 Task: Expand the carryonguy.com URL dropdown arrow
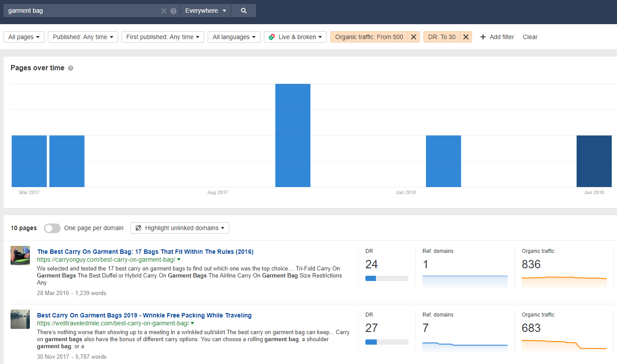tap(179, 259)
